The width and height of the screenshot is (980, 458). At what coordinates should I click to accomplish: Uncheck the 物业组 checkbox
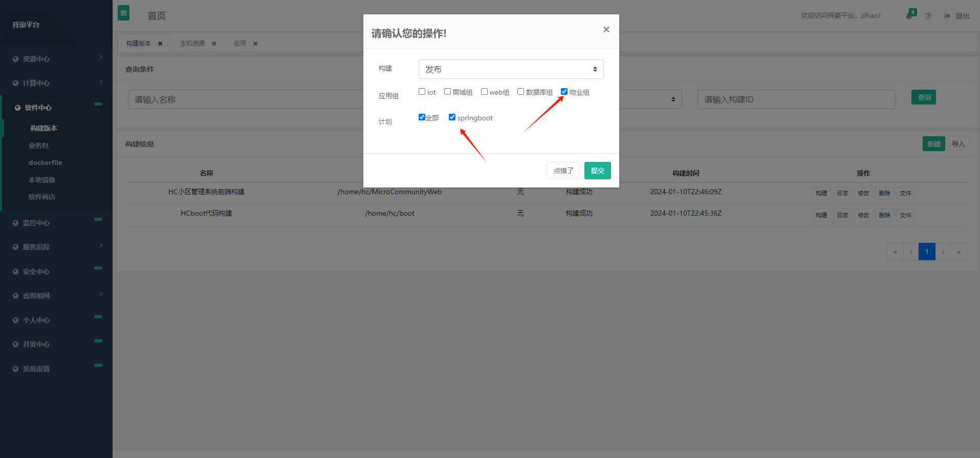564,92
